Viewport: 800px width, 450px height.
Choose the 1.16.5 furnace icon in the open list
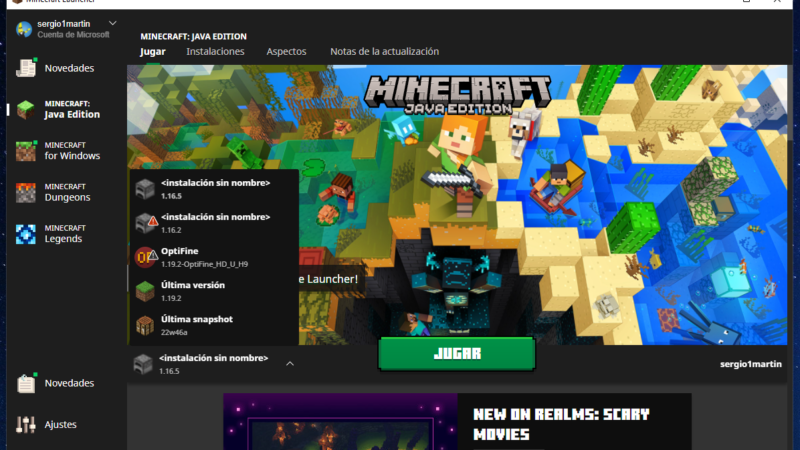[145, 189]
